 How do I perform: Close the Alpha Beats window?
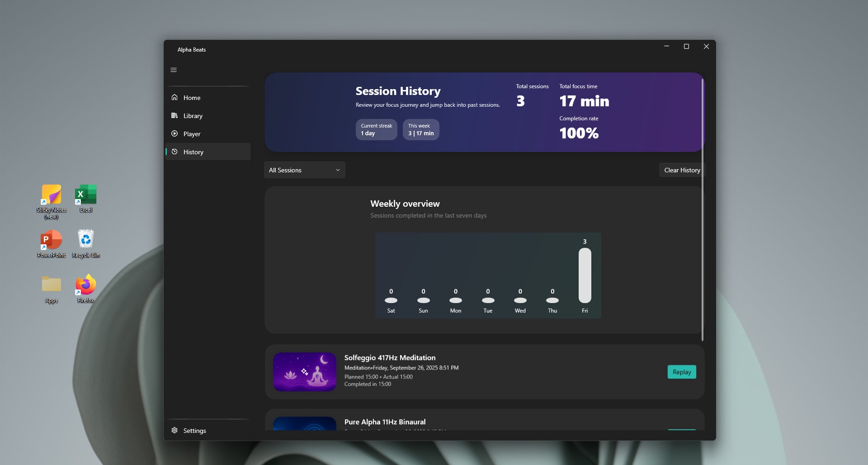[x=706, y=47]
